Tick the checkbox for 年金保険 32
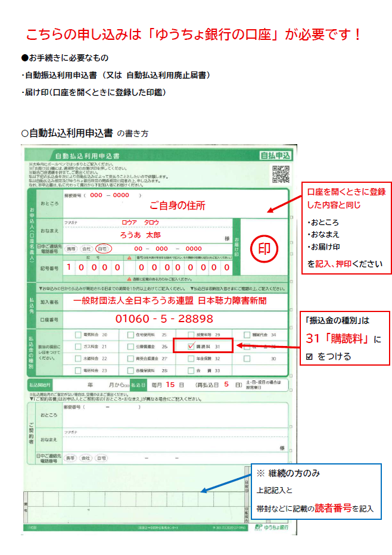Screen dimensions: 392x555 tap(191, 358)
